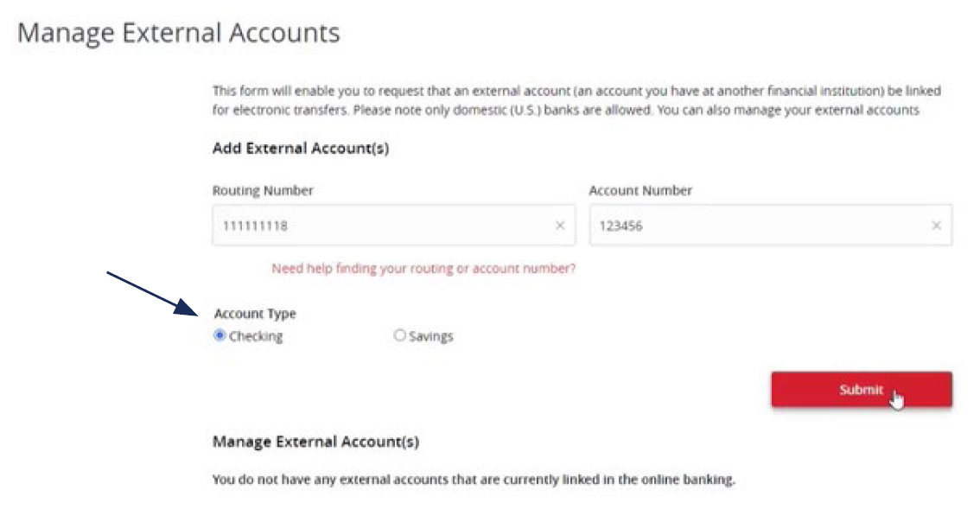980x516 pixels.
Task: Clear the Routing Number field with its X icon
Action: [x=559, y=226]
